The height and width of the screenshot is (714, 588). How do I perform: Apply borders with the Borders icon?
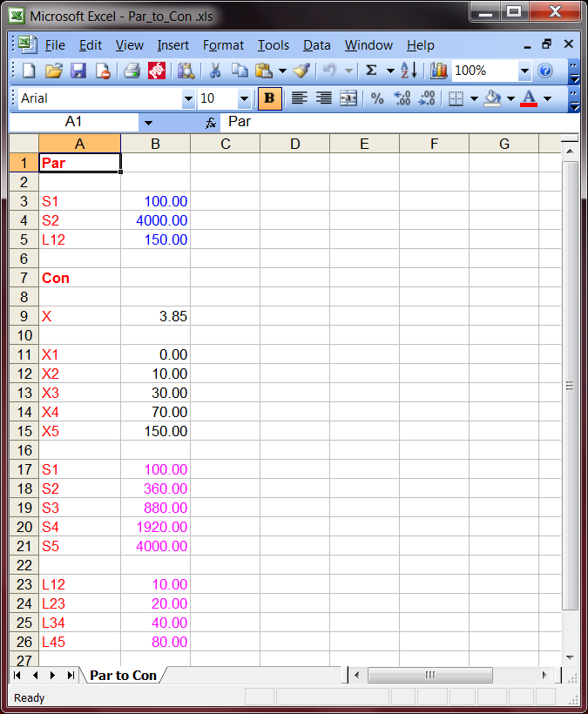pos(456,98)
